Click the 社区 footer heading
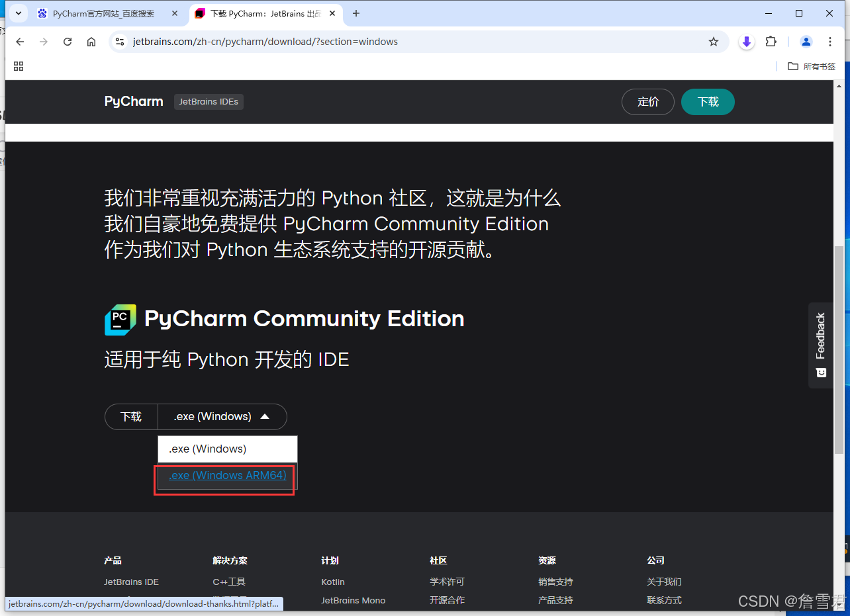The image size is (850, 616). pyautogui.click(x=438, y=560)
